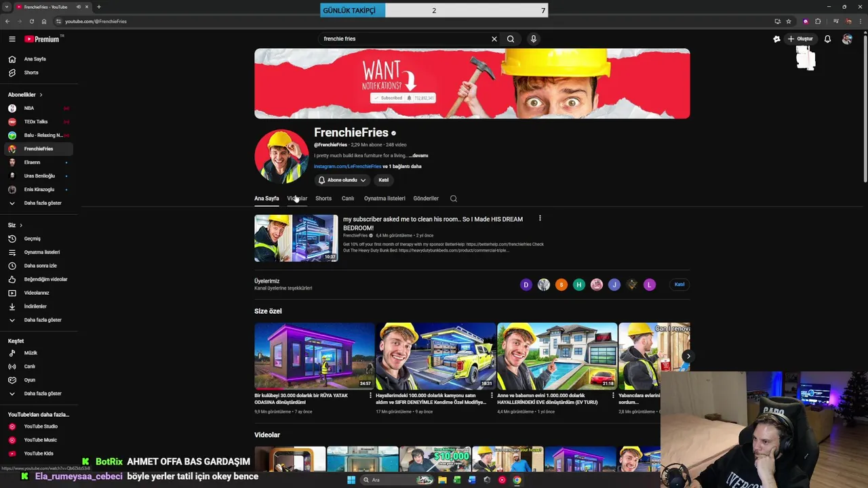
Task: Open the Abone olundu subscription dropdown
Action: pos(342,180)
